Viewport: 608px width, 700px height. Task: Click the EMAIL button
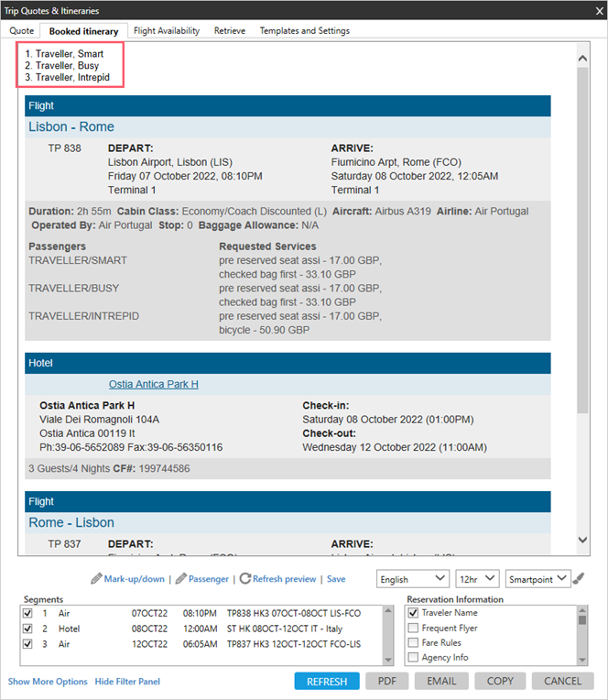pyautogui.click(x=440, y=682)
